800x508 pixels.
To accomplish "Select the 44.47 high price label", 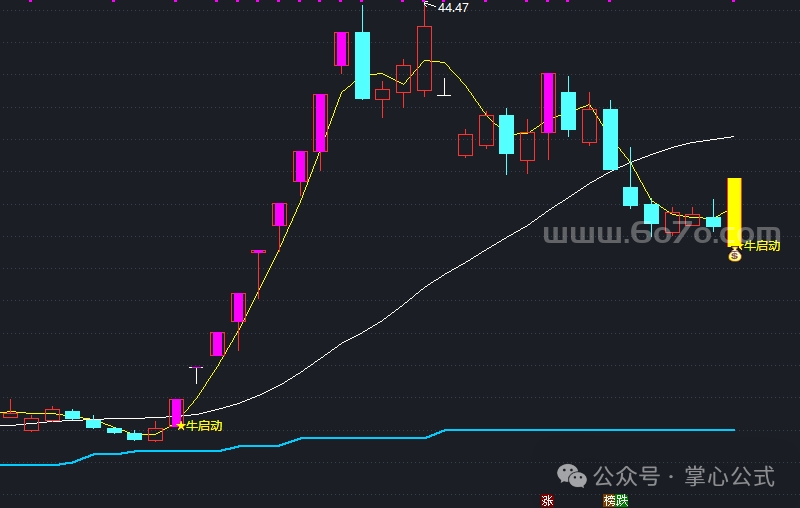I will click(x=453, y=8).
